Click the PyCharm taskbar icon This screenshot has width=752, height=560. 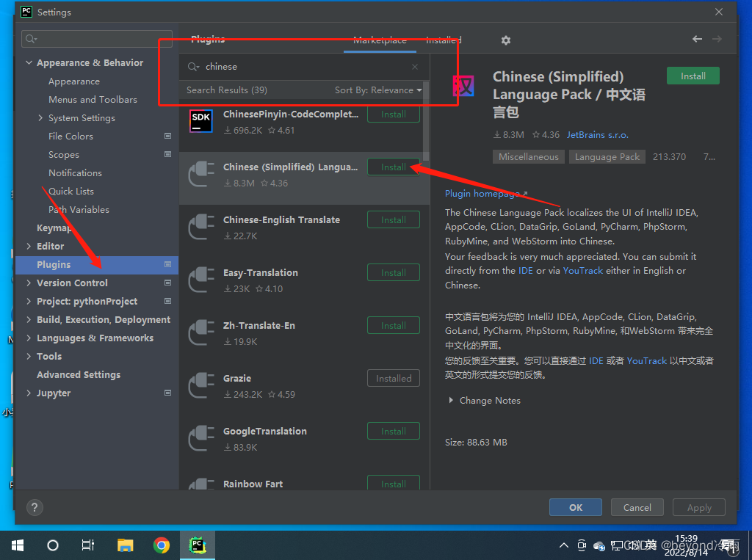[198, 545]
